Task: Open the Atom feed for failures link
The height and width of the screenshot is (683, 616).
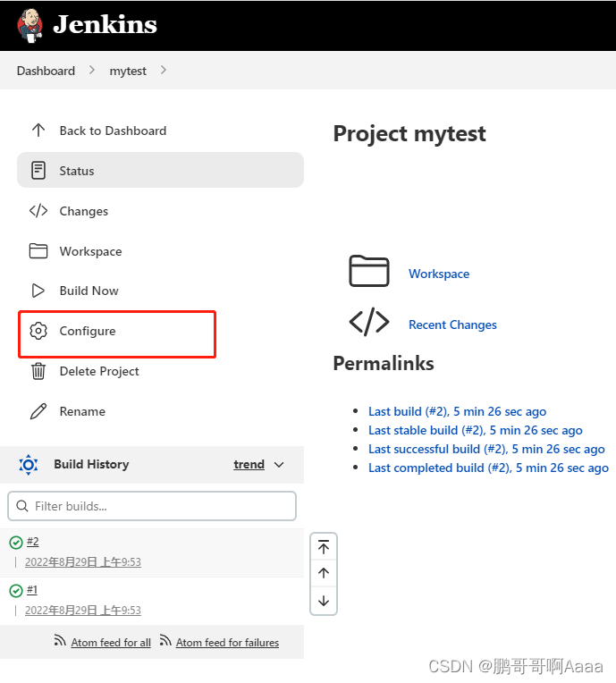Action: click(x=227, y=643)
